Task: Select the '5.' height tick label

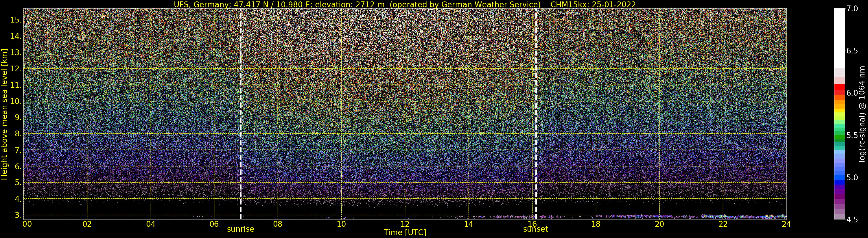Action: (18, 183)
